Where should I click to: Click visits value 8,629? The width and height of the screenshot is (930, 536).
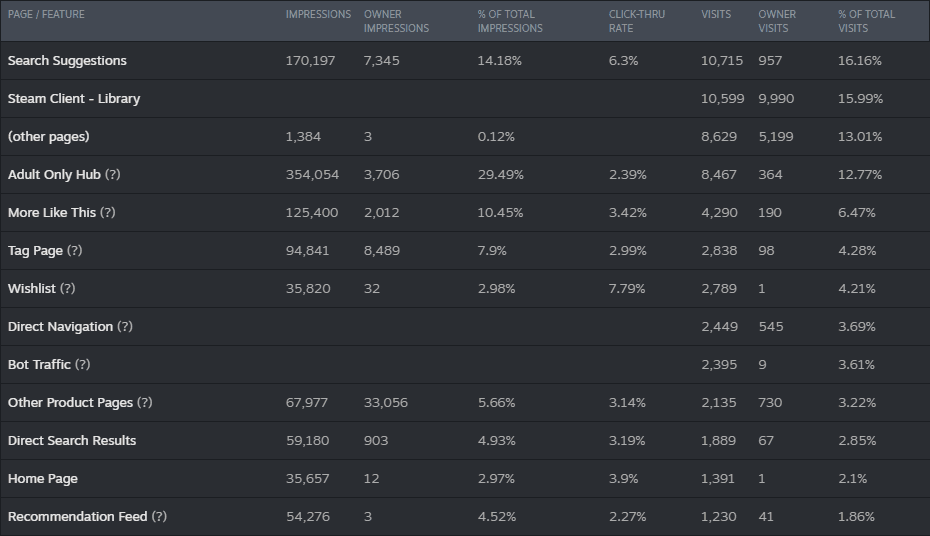pos(719,136)
